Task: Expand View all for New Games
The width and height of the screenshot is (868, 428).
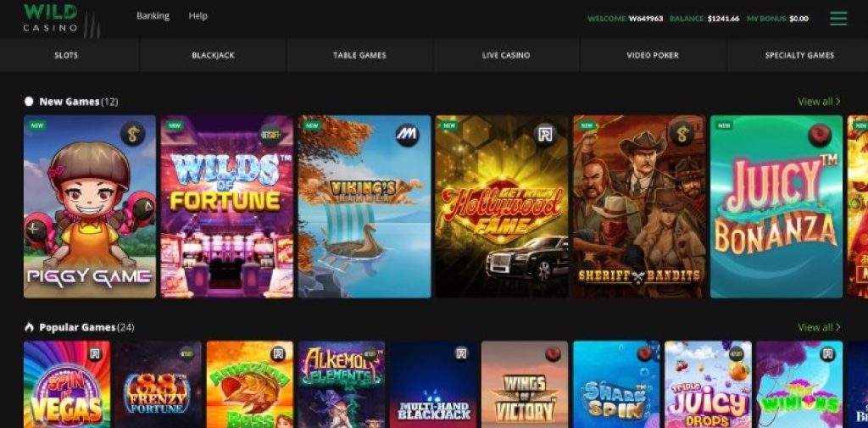Action: [x=819, y=102]
